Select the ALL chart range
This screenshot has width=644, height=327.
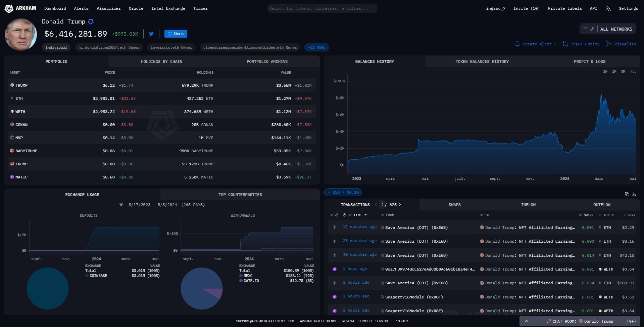coord(633,72)
